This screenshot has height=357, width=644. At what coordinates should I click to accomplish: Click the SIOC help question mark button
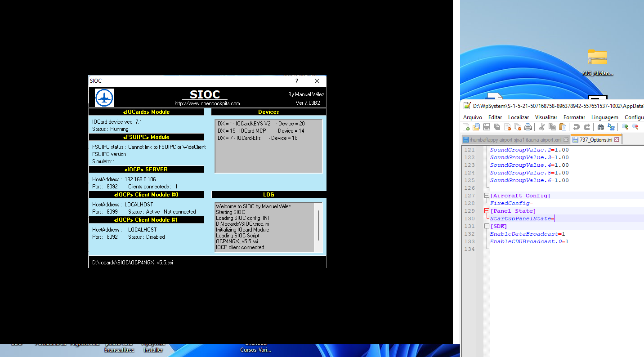pos(297,81)
